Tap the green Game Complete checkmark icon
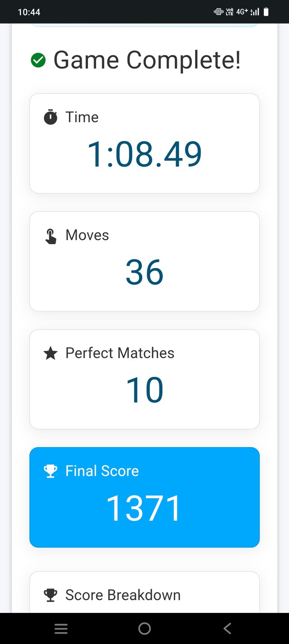 point(38,60)
